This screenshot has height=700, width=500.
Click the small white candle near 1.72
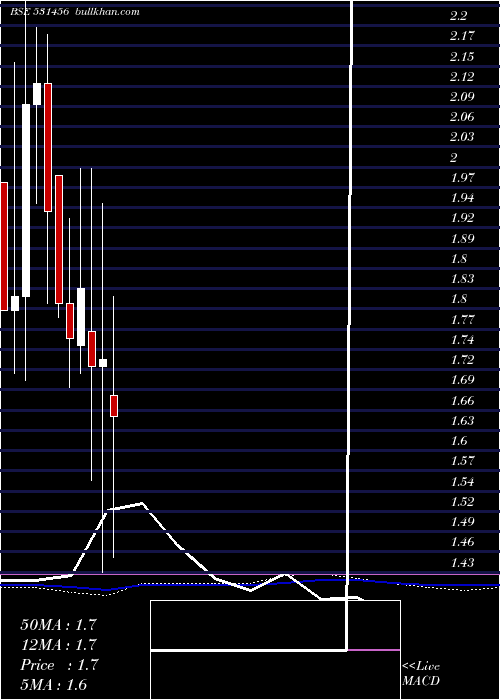coord(103,363)
